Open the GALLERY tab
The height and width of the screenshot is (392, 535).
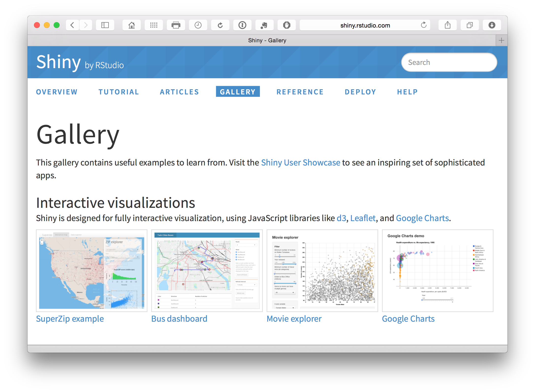click(238, 92)
